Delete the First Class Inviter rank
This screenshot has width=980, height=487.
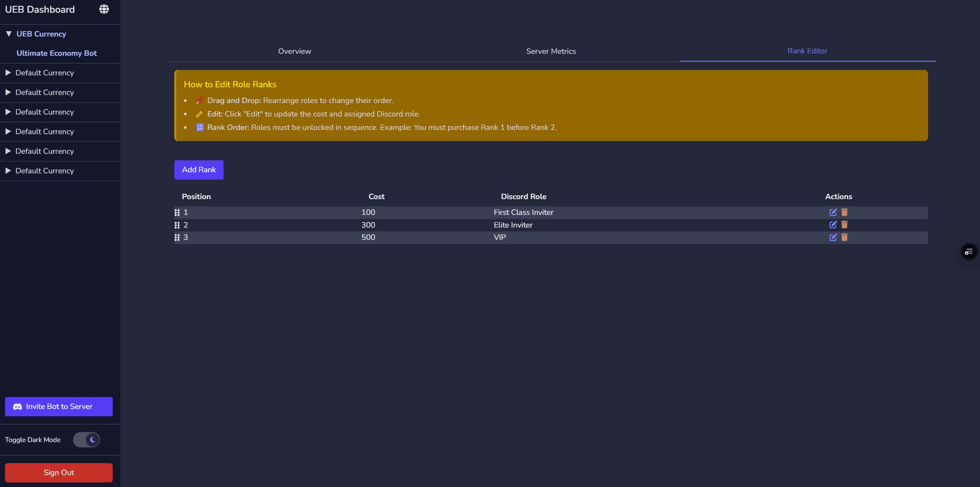click(x=844, y=212)
